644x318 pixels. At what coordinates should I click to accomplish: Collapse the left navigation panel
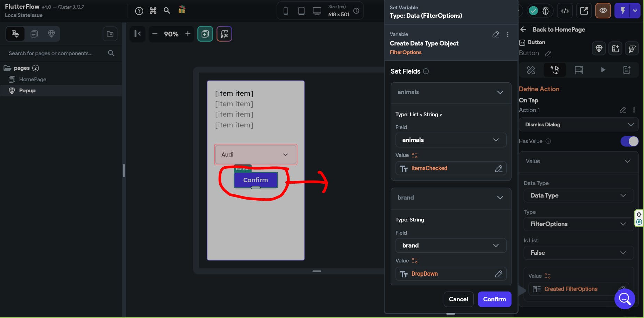[x=138, y=34]
